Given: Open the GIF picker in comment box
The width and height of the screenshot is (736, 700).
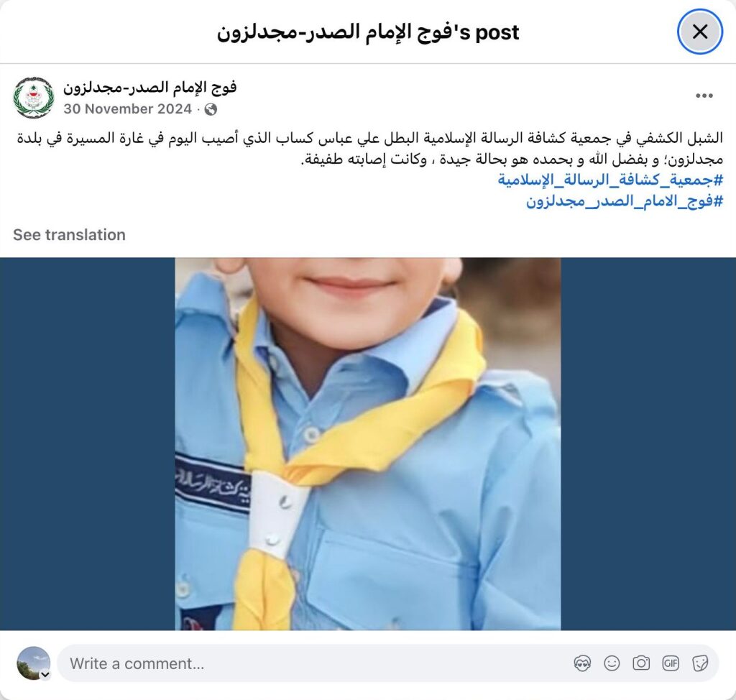Looking at the screenshot, I should point(671,663).
